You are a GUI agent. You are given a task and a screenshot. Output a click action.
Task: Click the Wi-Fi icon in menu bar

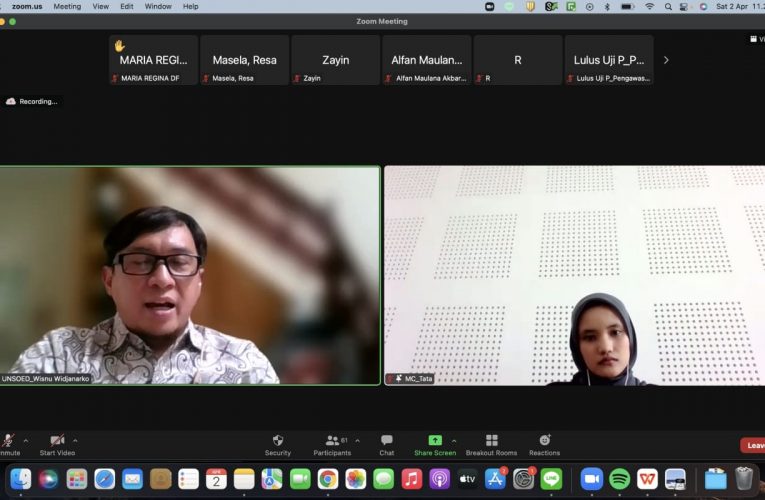pyautogui.click(x=649, y=6)
